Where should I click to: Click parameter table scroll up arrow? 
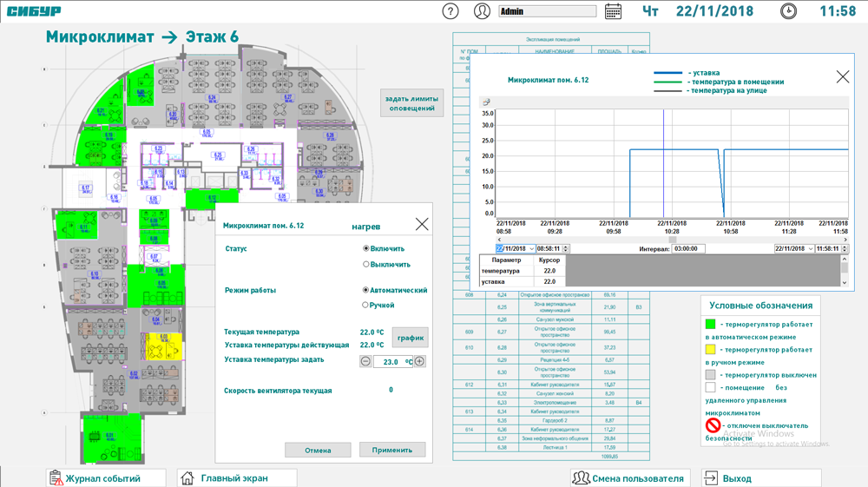point(845,259)
